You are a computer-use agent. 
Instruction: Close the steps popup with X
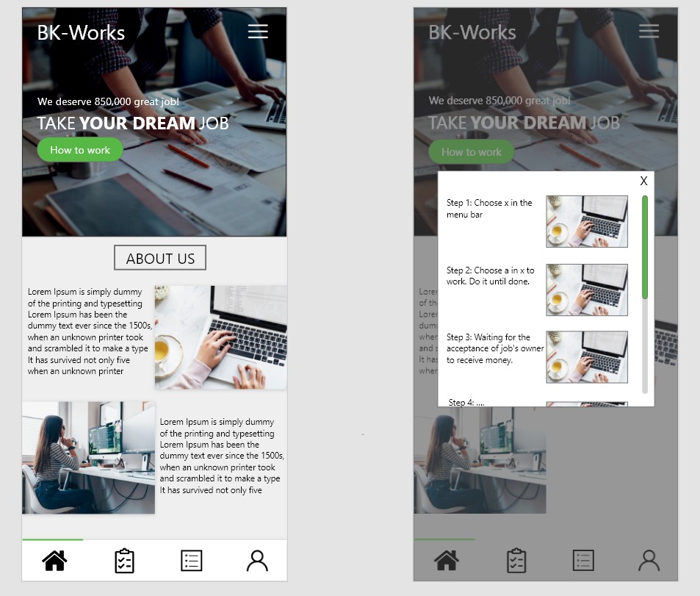[x=643, y=181]
